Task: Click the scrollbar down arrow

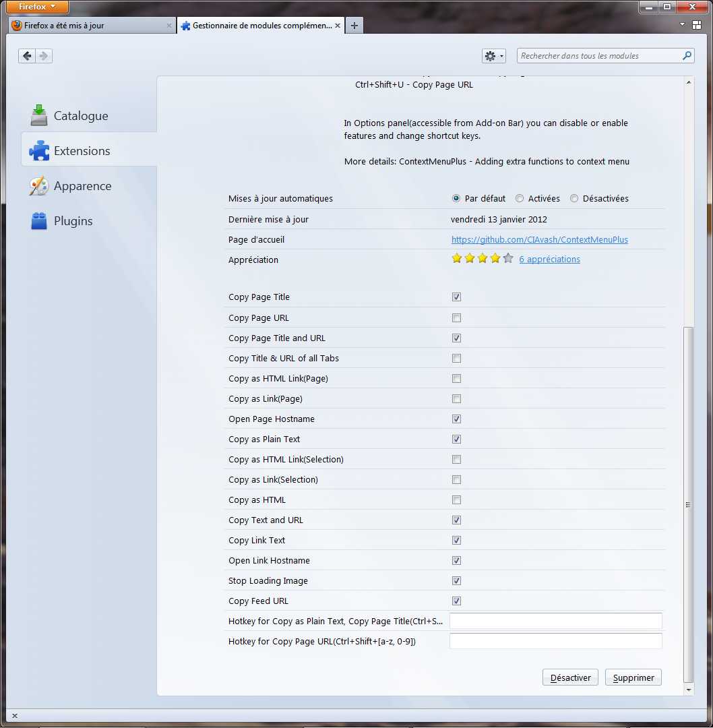Action: [x=689, y=690]
